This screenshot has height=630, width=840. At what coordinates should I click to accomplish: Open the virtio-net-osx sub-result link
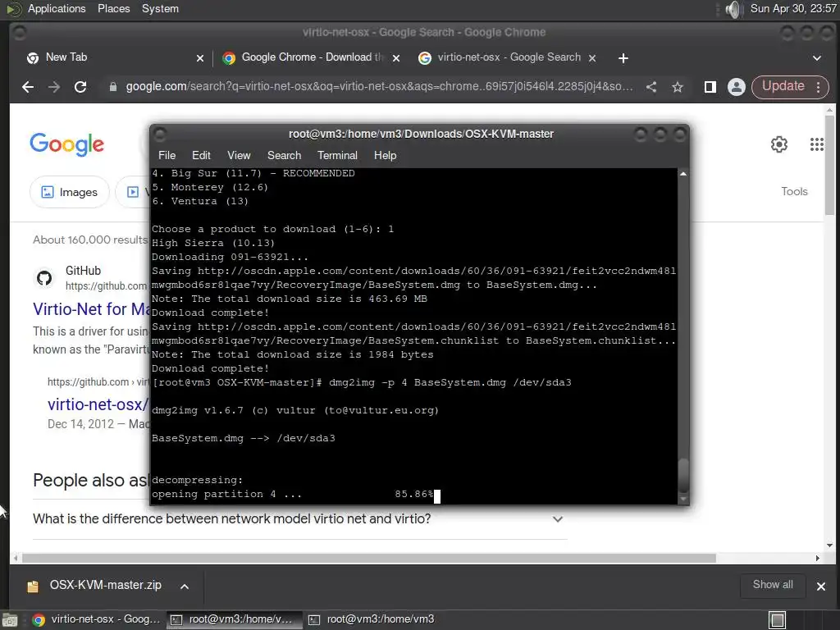pos(98,404)
